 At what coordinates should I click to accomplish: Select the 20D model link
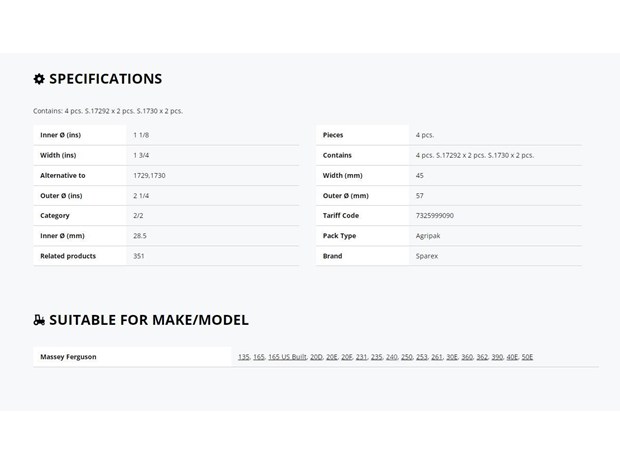(316, 357)
